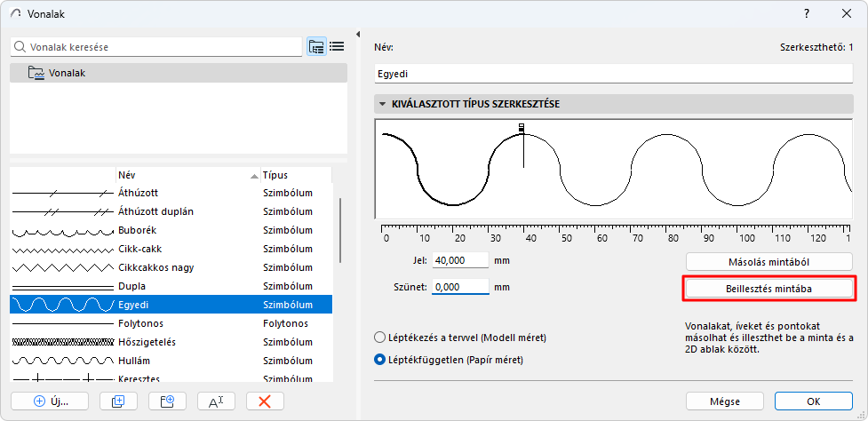The height and width of the screenshot is (421, 868).
Task: Click the Jel value field 40,000
Action: pos(460,260)
